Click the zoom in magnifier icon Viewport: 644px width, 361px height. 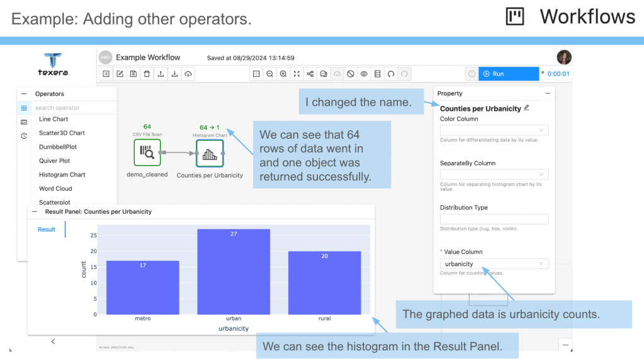(283, 74)
